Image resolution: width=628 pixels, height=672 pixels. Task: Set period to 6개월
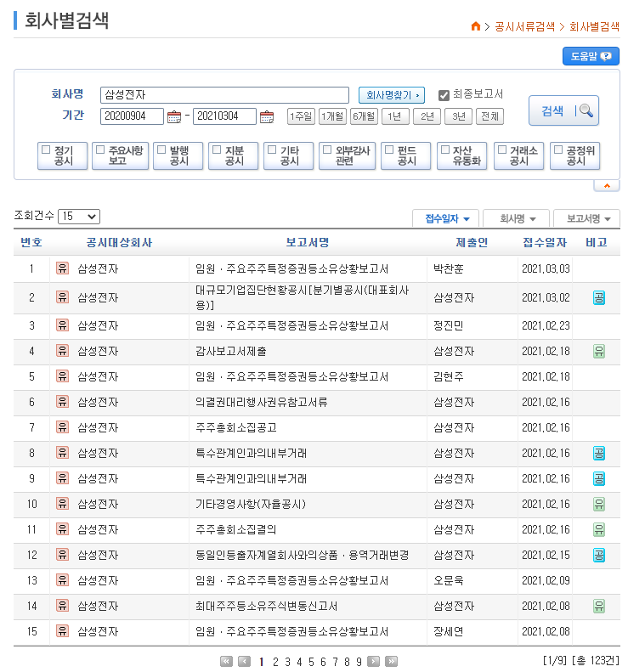tap(364, 116)
